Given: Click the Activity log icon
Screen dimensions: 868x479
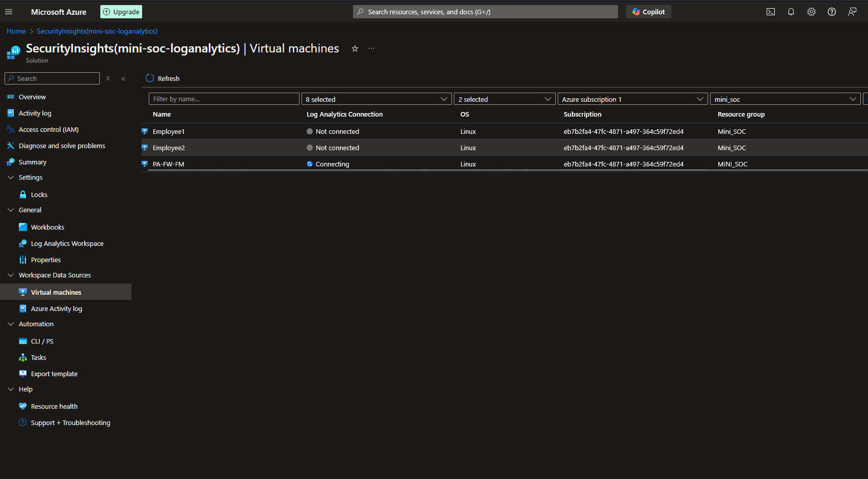Looking at the screenshot, I should pyautogui.click(x=10, y=113).
